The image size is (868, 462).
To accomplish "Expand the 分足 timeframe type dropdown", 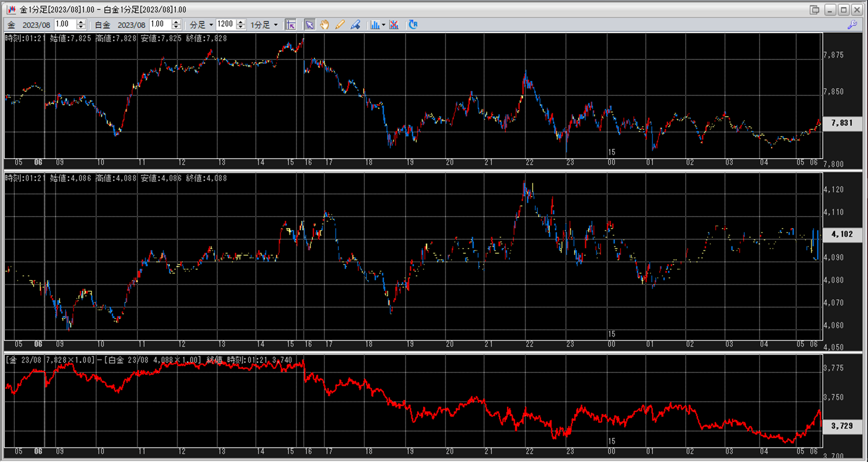I will [x=211, y=25].
